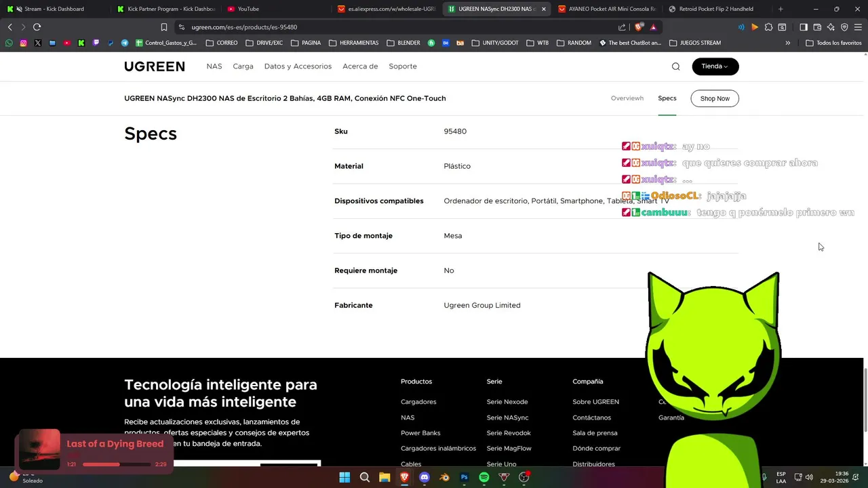Open the browser hamburger menu
Image resolution: width=868 pixels, height=488 pixels.
click(858, 27)
